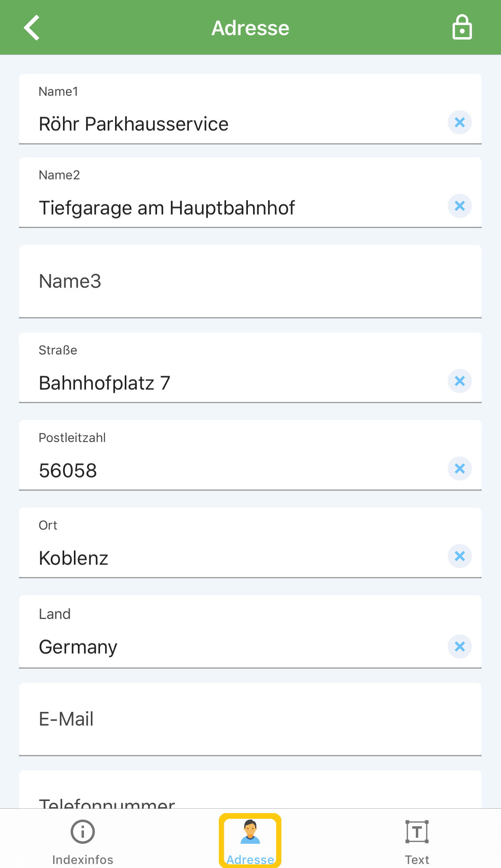Tap the lock icon in header
The image size is (501, 868).
click(x=462, y=27)
